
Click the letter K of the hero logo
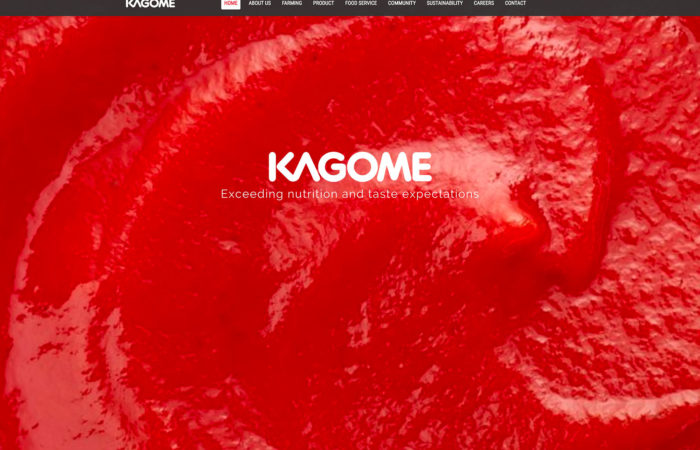(281, 166)
